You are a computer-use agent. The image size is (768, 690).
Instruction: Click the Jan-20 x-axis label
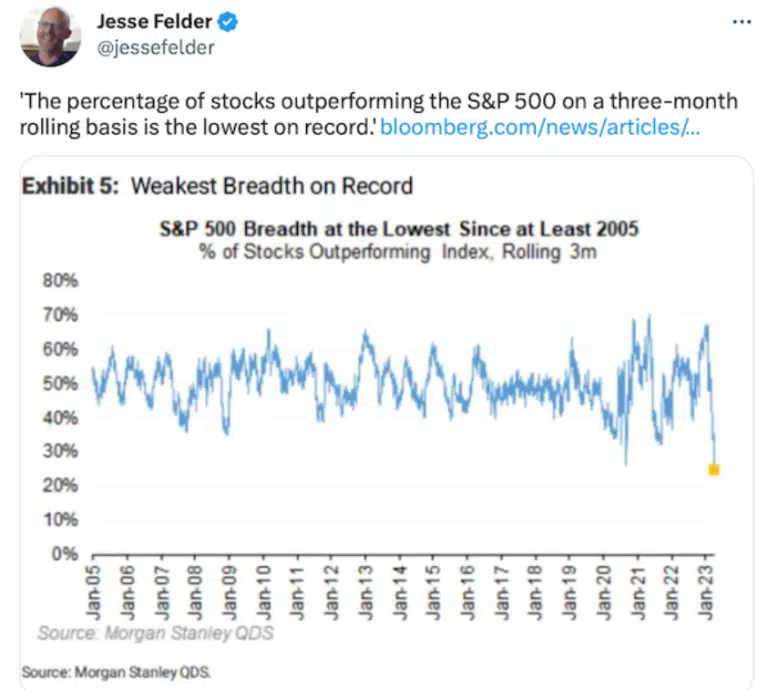coord(603,593)
